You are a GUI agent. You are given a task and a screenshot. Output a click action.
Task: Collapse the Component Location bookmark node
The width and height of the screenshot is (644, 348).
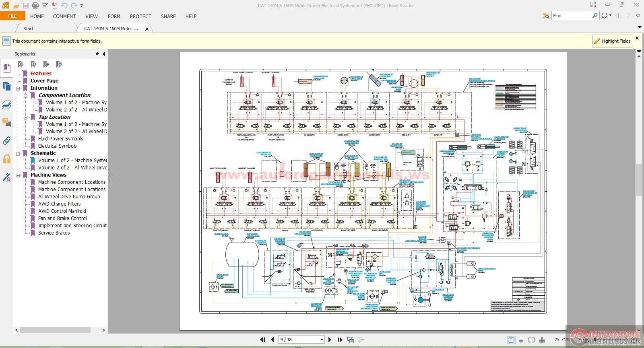[26, 95]
